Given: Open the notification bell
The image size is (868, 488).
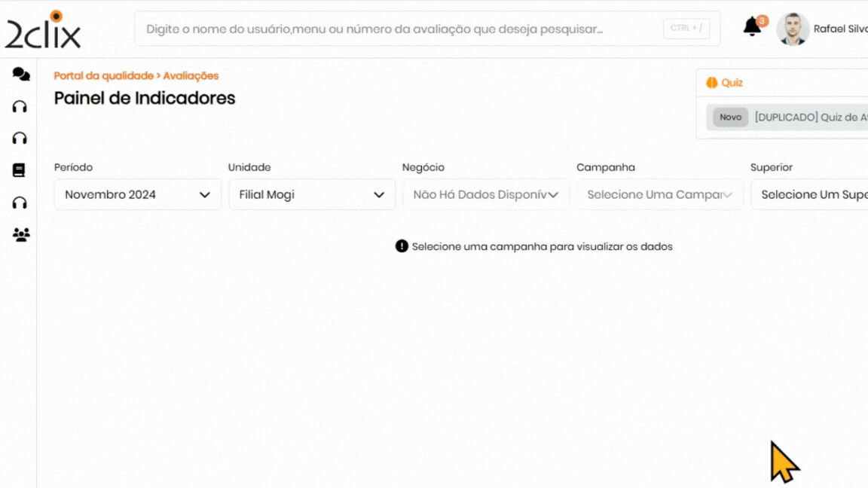Looking at the screenshot, I should coord(752,28).
